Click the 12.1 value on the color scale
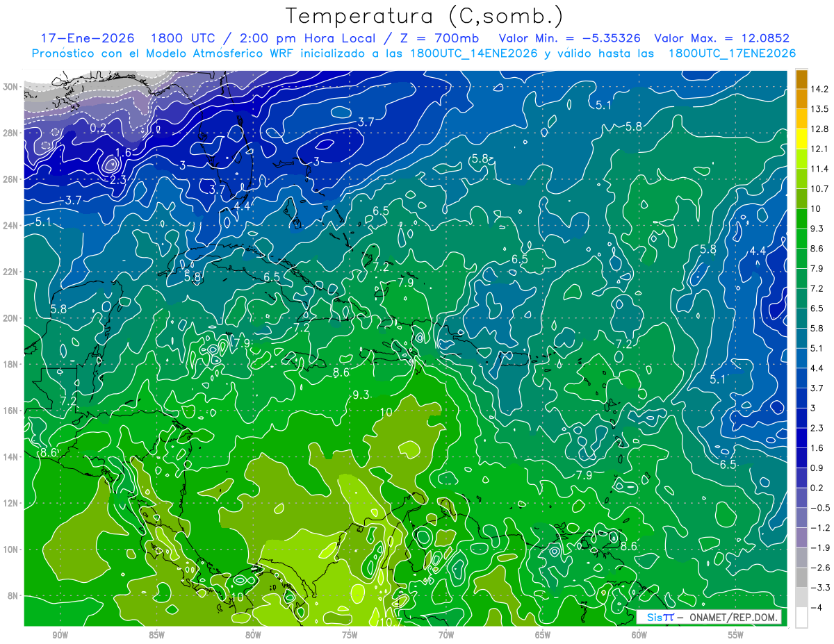The height and width of the screenshot is (644, 834). coord(819,149)
